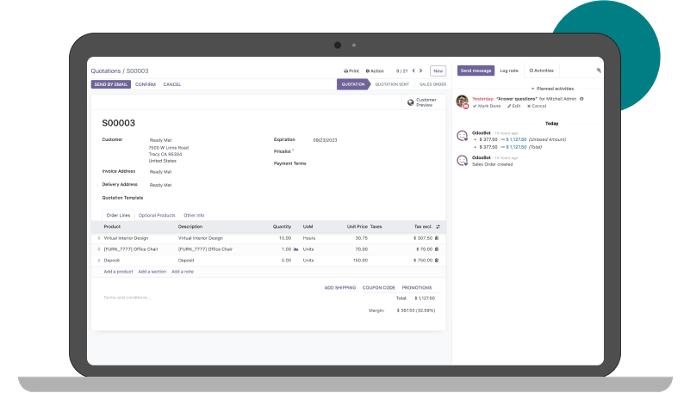Go to previous record arrow
The image size is (690, 393).
coord(414,70)
